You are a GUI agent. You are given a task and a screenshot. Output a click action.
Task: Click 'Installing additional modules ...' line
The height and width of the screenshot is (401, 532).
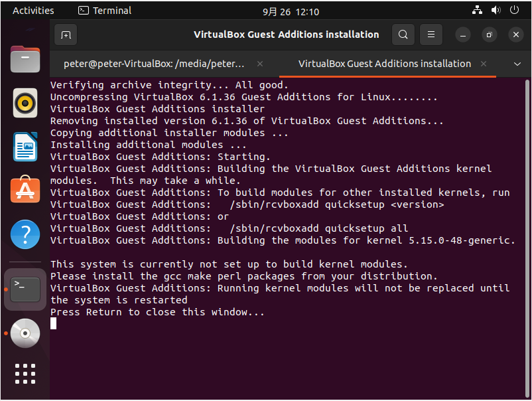[x=149, y=145]
